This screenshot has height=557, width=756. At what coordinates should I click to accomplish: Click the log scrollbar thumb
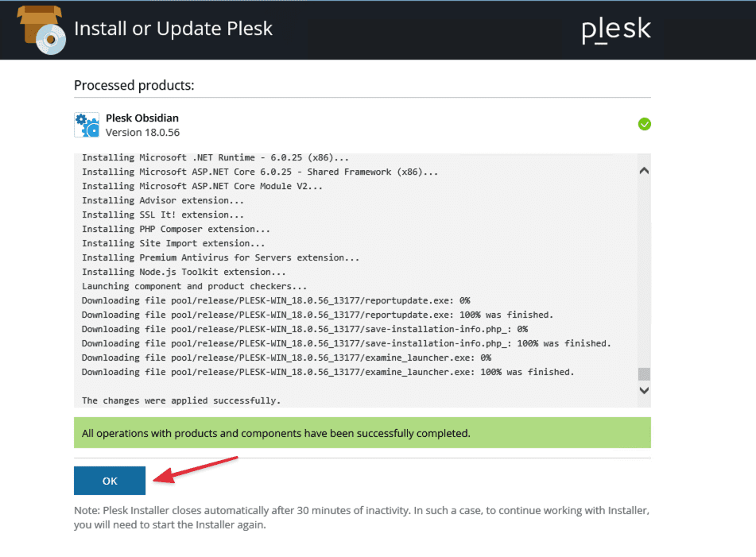click(644, 374)
